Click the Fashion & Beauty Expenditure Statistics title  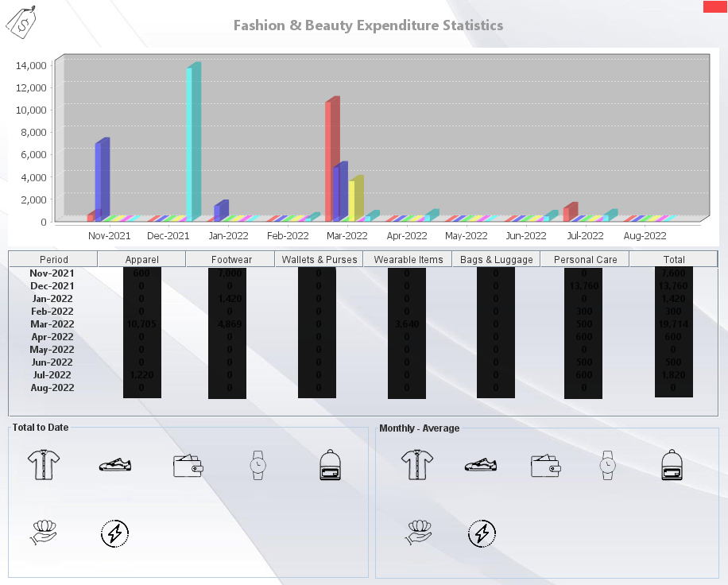coord(368,25)
